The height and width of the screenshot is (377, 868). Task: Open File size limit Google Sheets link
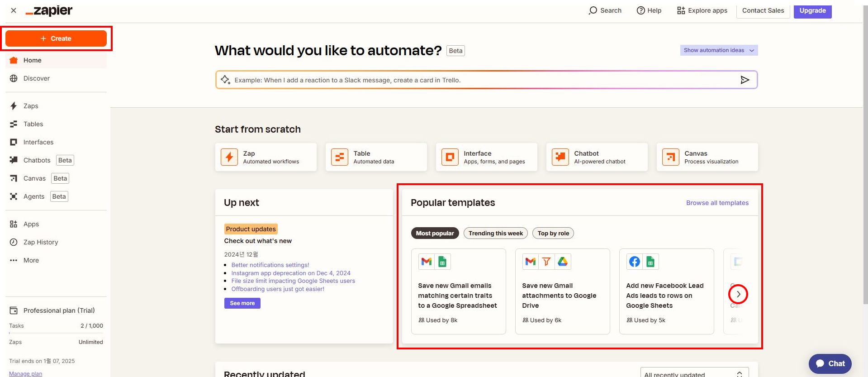tap(293, 281)
